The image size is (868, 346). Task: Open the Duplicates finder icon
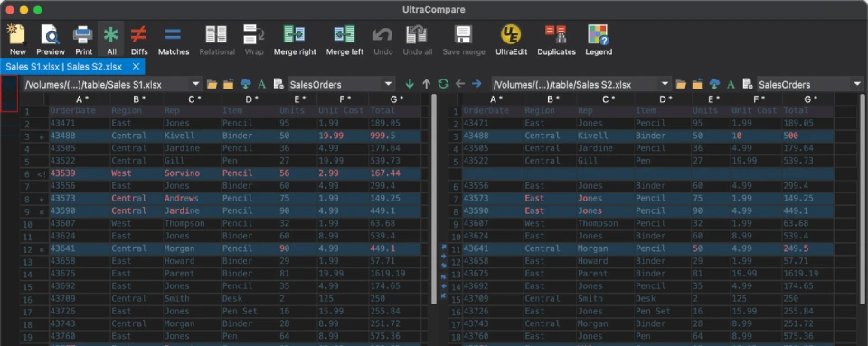[556, 39]
